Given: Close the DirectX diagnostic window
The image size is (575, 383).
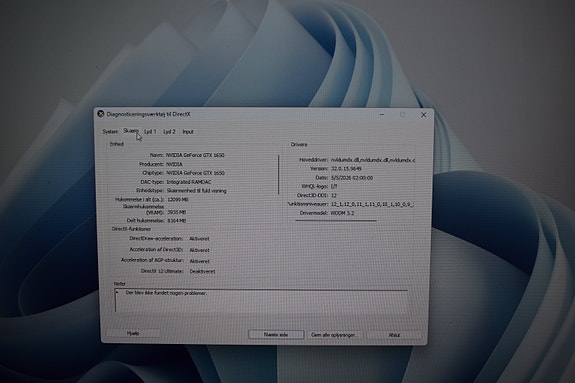Looking at the screenshot, I should point(424,115).
